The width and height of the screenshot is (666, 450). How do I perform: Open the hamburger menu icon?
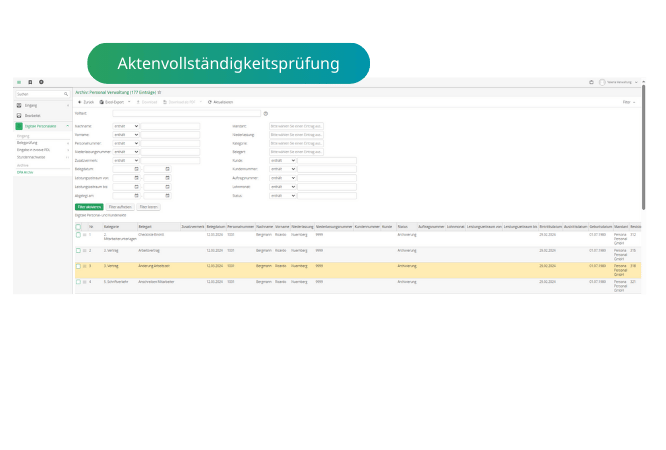click(x=19, y=82)
